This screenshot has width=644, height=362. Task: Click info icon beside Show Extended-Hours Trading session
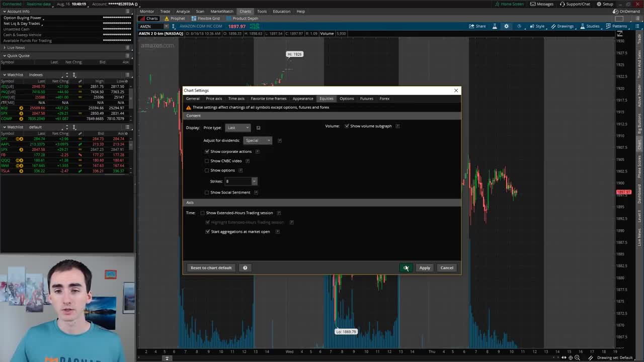(279, 213)
